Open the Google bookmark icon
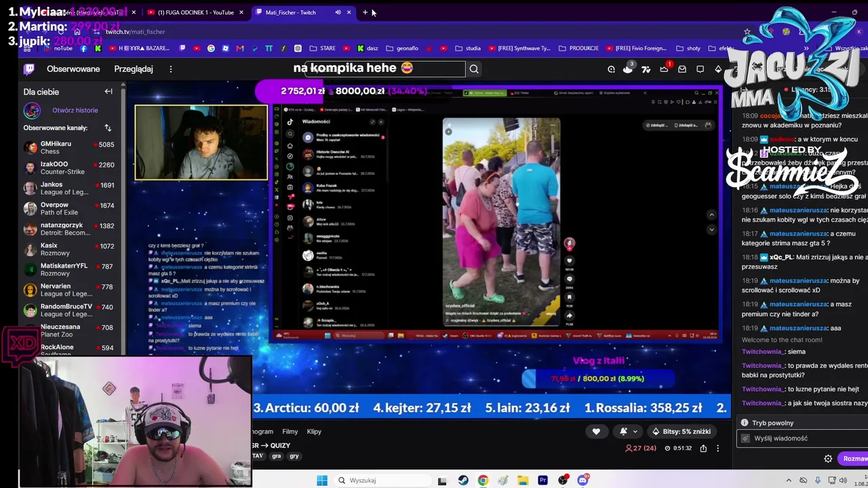 tap(211, 48)
